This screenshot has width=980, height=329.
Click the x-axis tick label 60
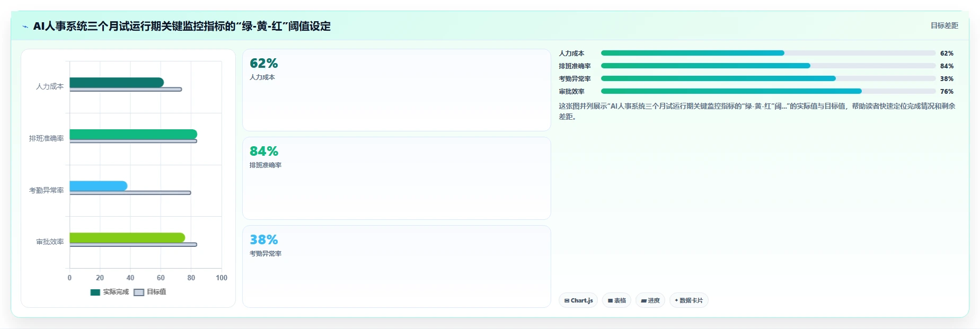[x=161, y=278]
